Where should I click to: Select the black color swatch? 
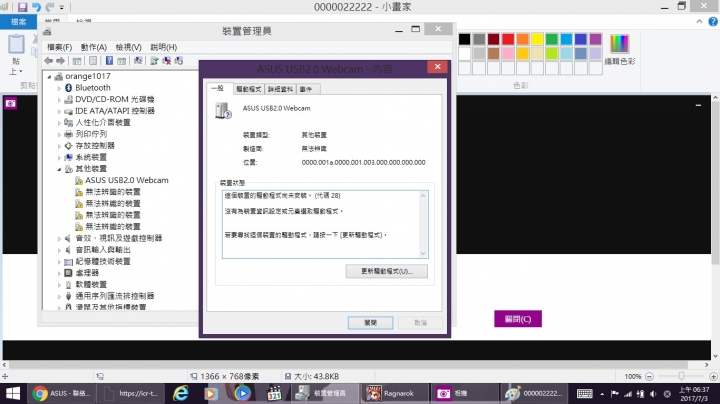464,39
